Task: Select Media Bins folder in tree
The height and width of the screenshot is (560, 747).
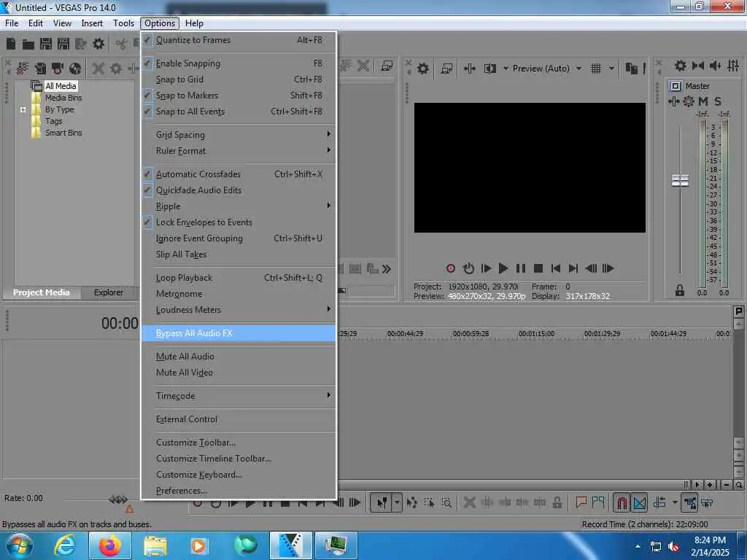Action: click(63, 98)
